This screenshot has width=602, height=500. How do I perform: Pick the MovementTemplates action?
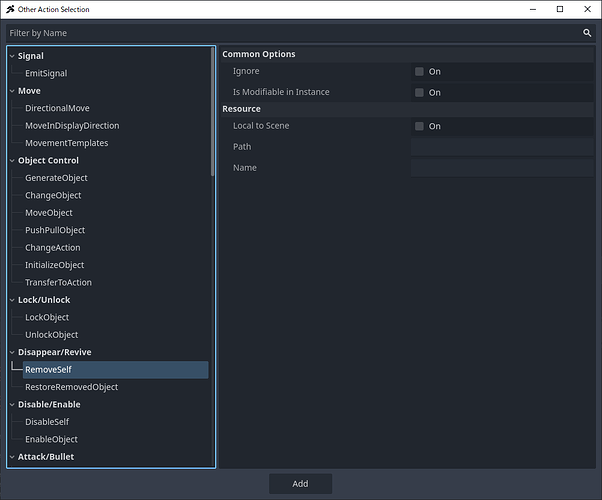[66, 143]
